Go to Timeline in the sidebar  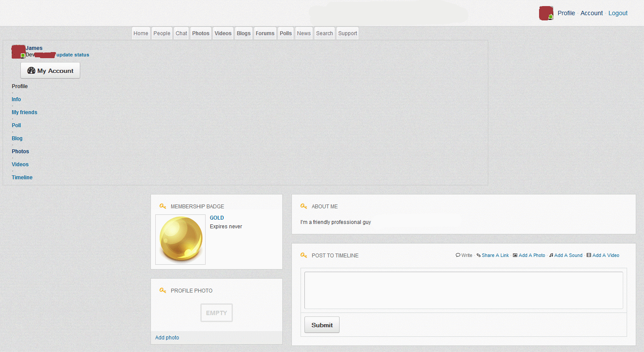click(22, 178)
